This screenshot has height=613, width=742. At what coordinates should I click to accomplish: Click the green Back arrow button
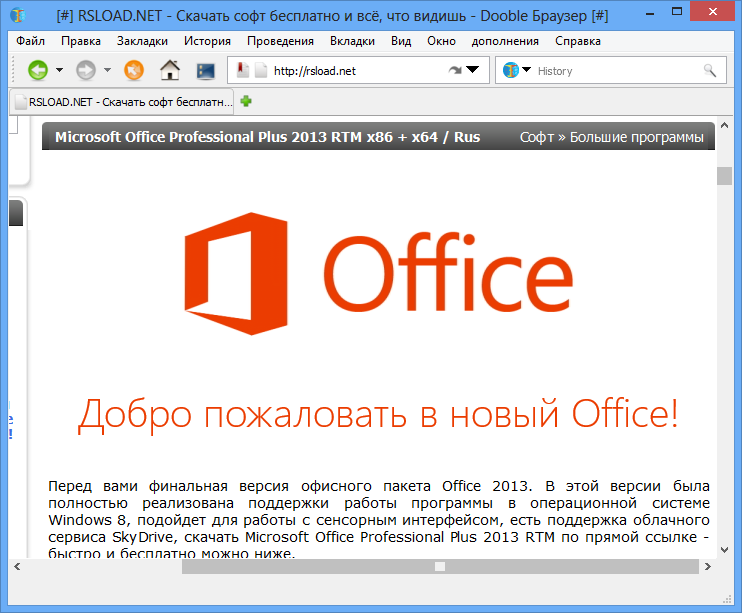tap(38, 71)
